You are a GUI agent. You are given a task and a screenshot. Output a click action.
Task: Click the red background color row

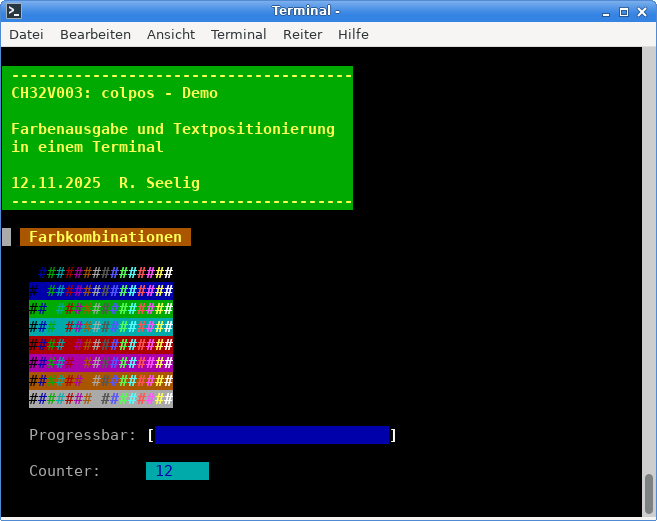(101, 345)
